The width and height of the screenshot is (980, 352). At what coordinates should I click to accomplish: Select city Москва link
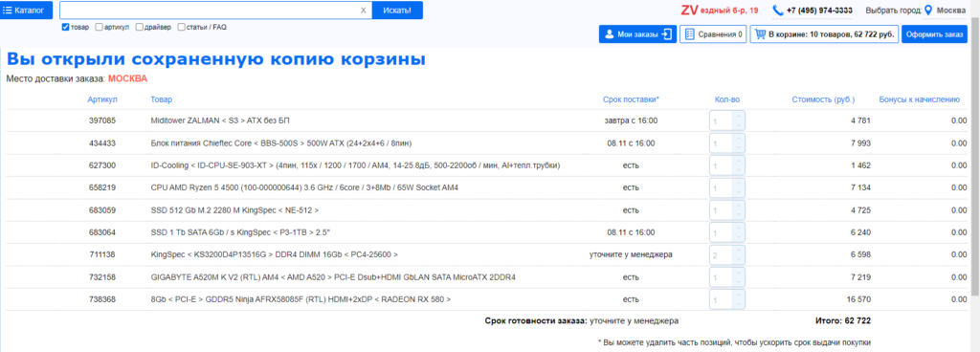[x=950, y=11]
